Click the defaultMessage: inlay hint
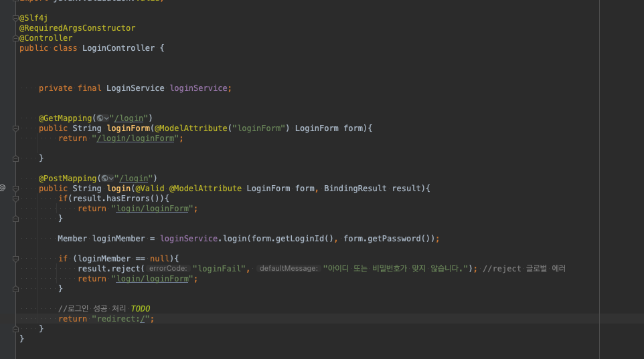 click(x=289, y=268)
